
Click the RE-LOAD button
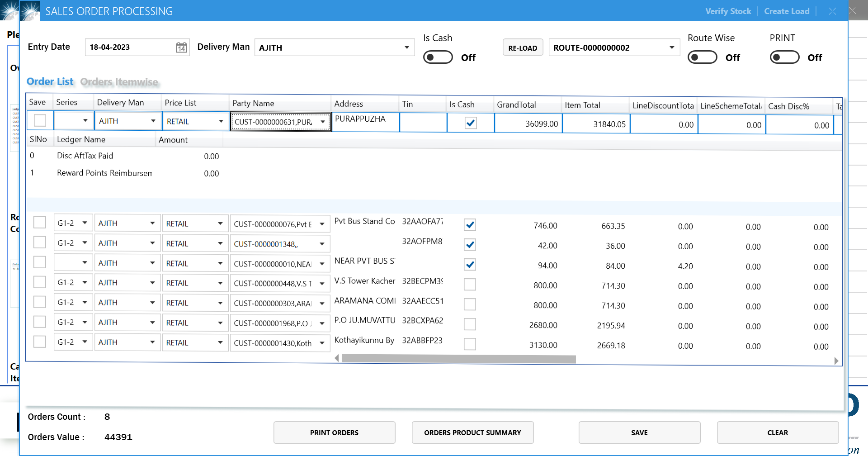[x=523, y=47]
